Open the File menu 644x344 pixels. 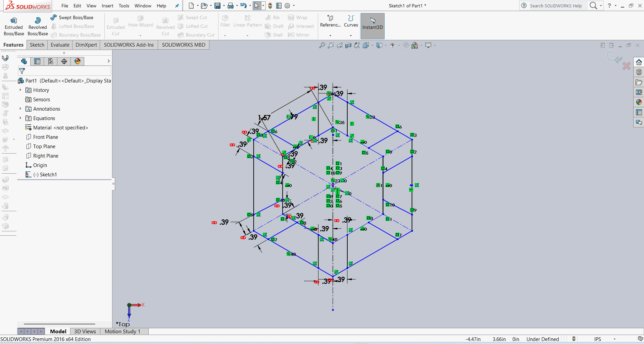[x=65, y=6]
